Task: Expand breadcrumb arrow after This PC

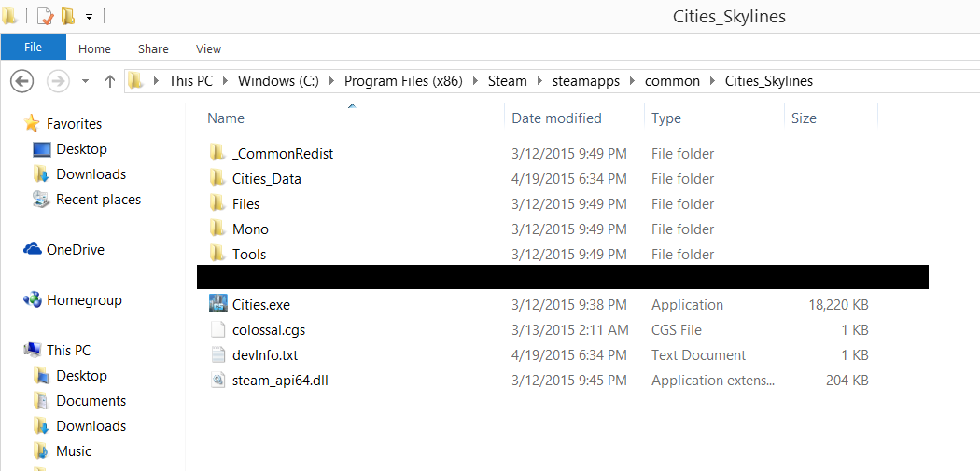Action: click(x=225, y=81)
